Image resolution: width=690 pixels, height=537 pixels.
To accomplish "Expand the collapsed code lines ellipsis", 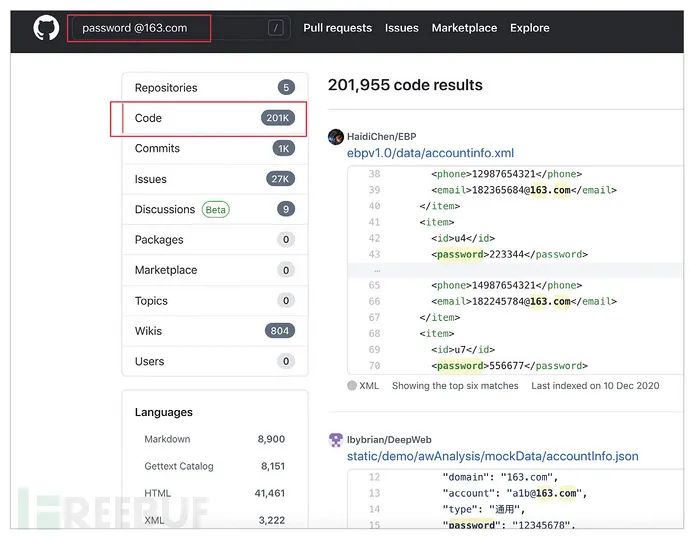I will 376,270.
